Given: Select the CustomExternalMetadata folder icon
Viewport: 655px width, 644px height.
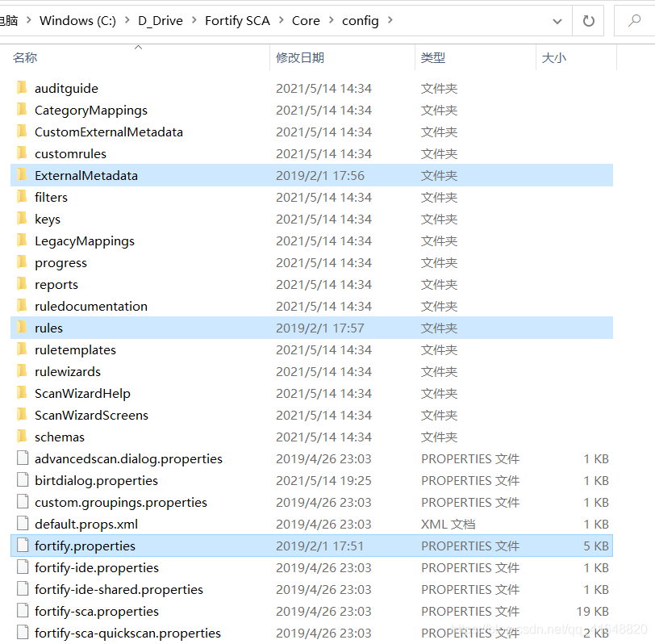Looking at the screenshot, I should click(22, 132).
